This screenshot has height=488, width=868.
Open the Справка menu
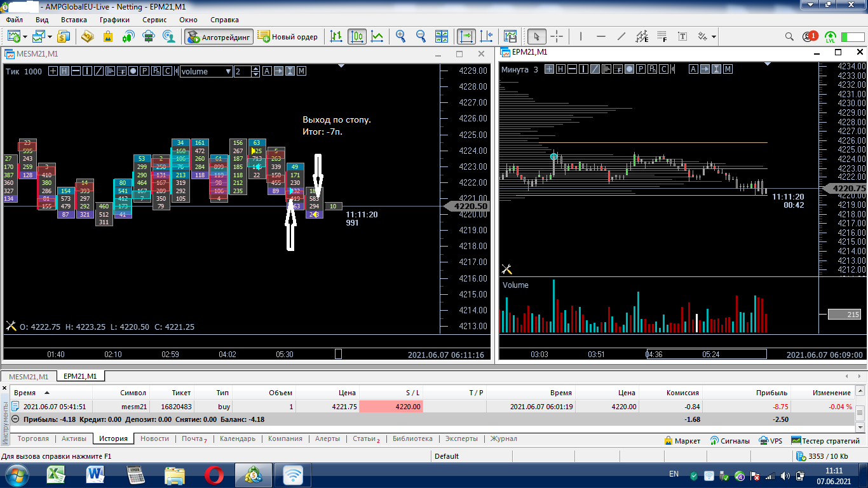(x=224, y=20)
